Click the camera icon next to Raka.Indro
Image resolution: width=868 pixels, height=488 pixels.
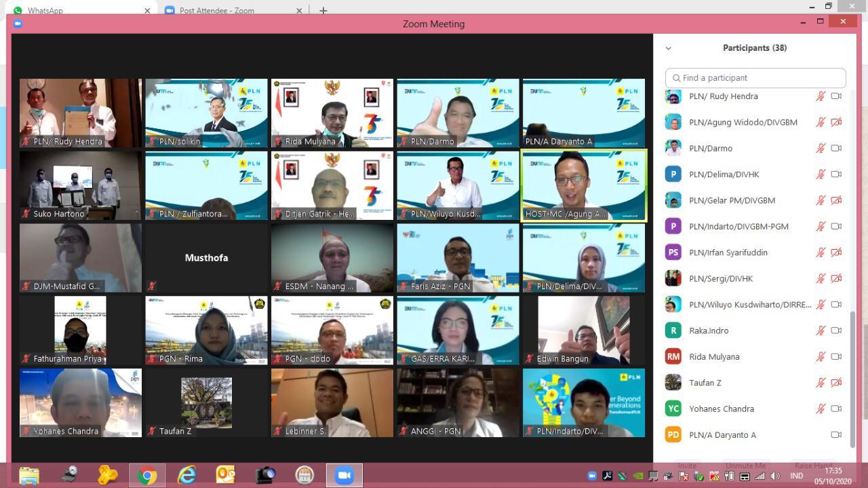pyautogui.click(x=836, y=331)
